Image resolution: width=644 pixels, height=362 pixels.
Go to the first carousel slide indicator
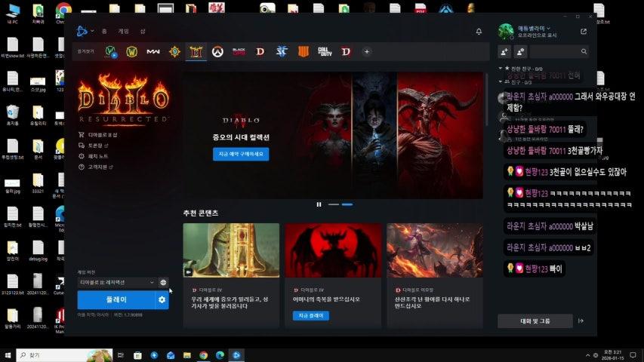334,204
